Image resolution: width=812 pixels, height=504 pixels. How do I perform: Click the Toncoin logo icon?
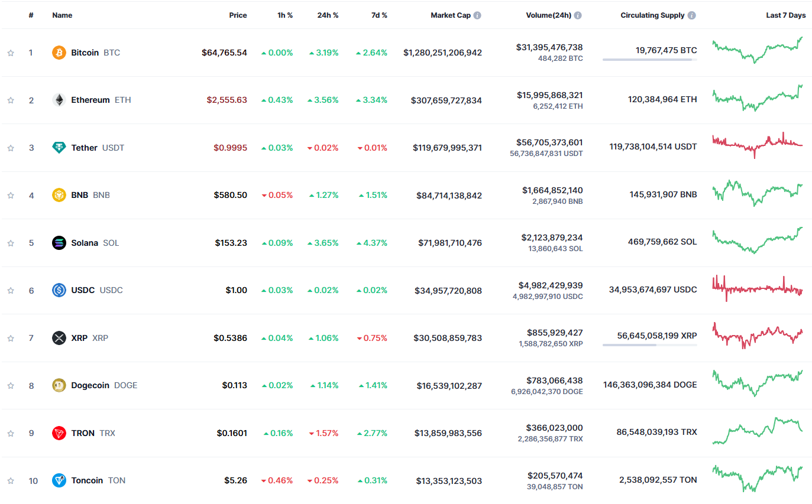click(59, 480)
